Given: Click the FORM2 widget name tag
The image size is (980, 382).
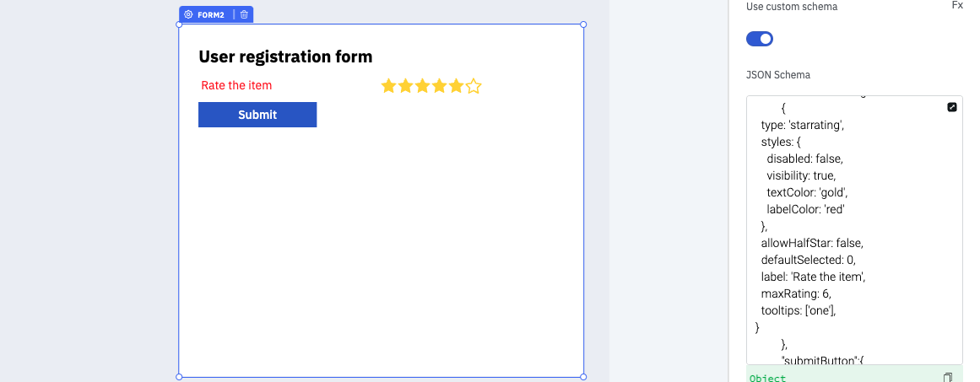Looking at the screenshot, I should [x=211, y=14].
